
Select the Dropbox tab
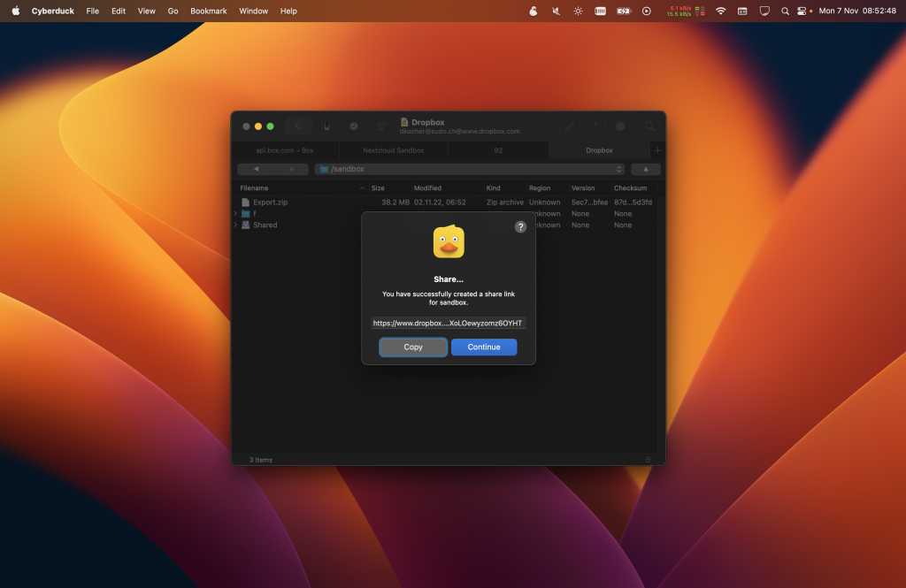[x=599, y=150]
